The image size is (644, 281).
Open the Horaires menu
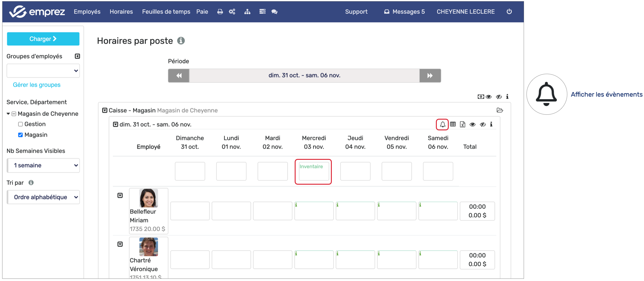[121, 12]
